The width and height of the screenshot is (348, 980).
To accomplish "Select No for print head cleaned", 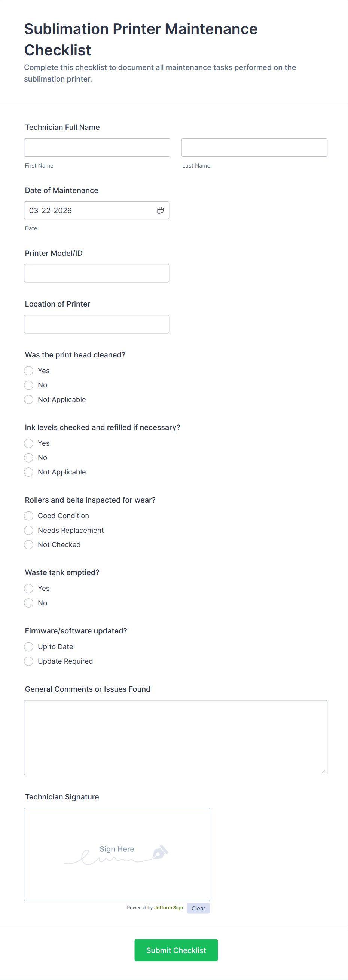I will [28, 385].
